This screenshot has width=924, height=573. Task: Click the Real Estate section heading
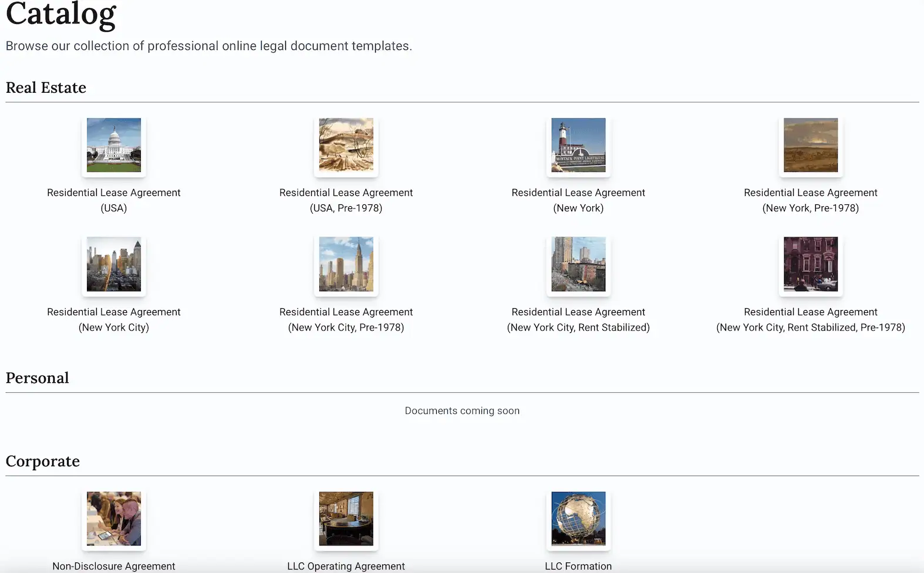tap(46, 87)
